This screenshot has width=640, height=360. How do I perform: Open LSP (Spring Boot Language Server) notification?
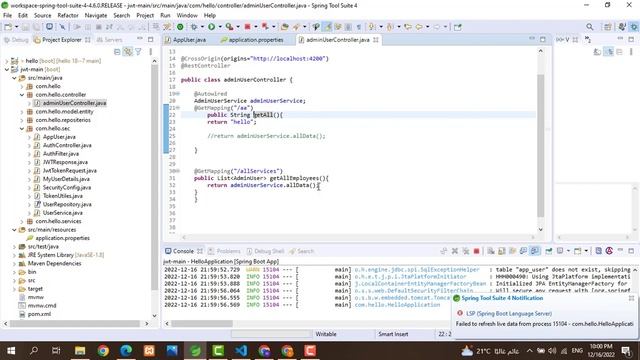[x=509, y=313]
